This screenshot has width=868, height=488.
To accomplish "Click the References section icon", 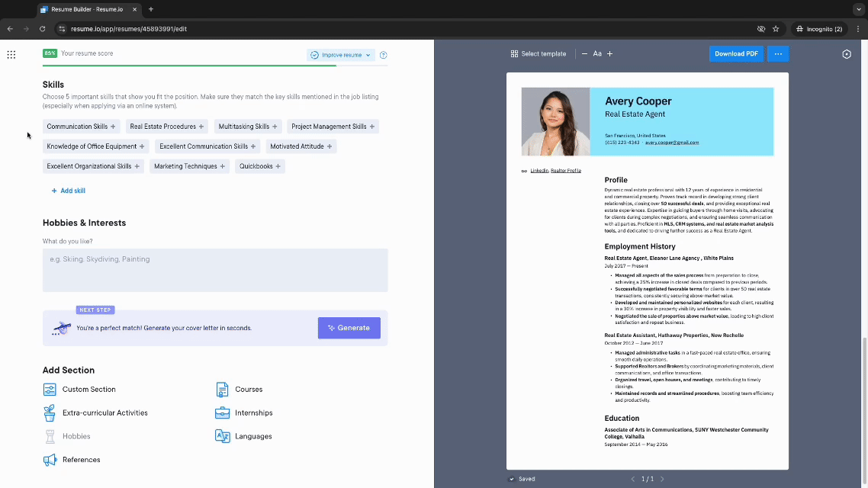I will click(x=49, y=460).
